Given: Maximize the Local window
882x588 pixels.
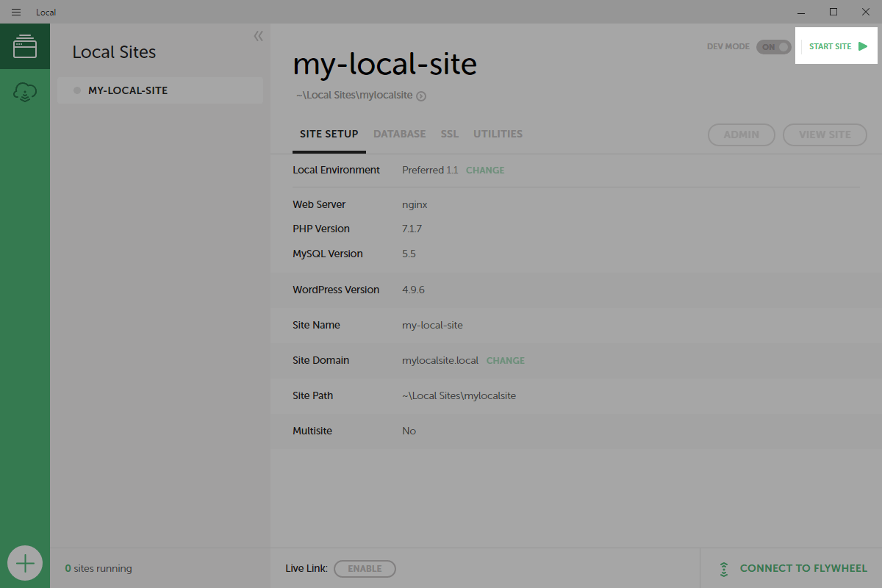Looking at the screenshot, I should click(833, 12).
